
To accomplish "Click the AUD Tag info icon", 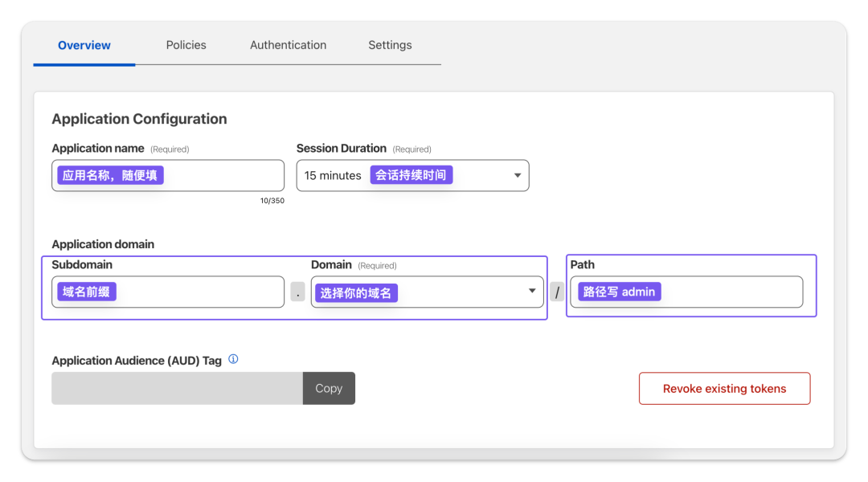I will (233, 359).
